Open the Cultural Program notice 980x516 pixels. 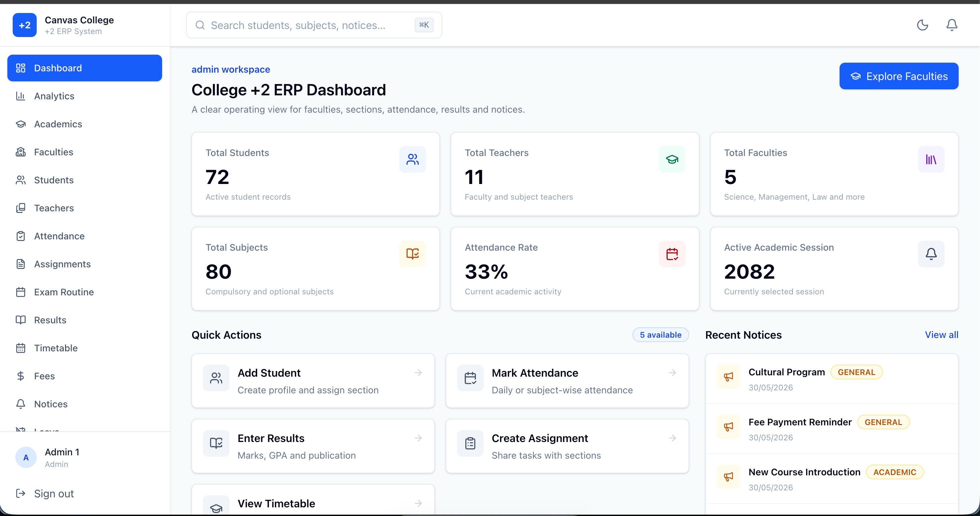(832, 379)
